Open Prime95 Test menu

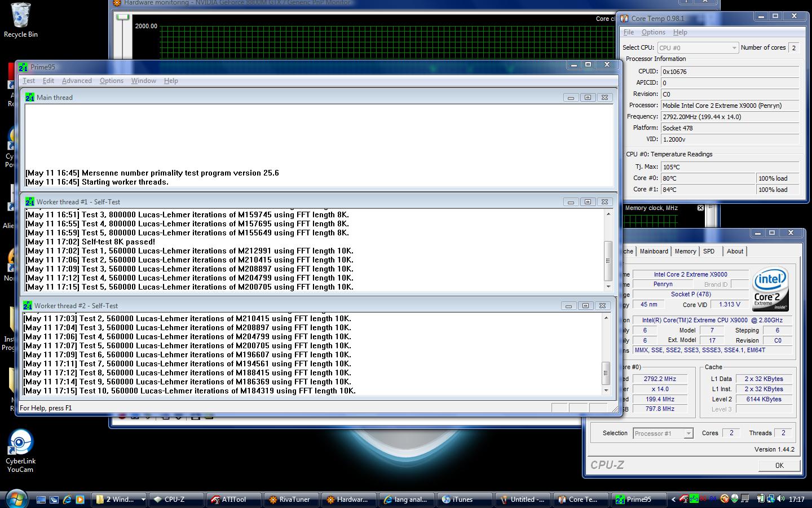(x=29, y=81)
